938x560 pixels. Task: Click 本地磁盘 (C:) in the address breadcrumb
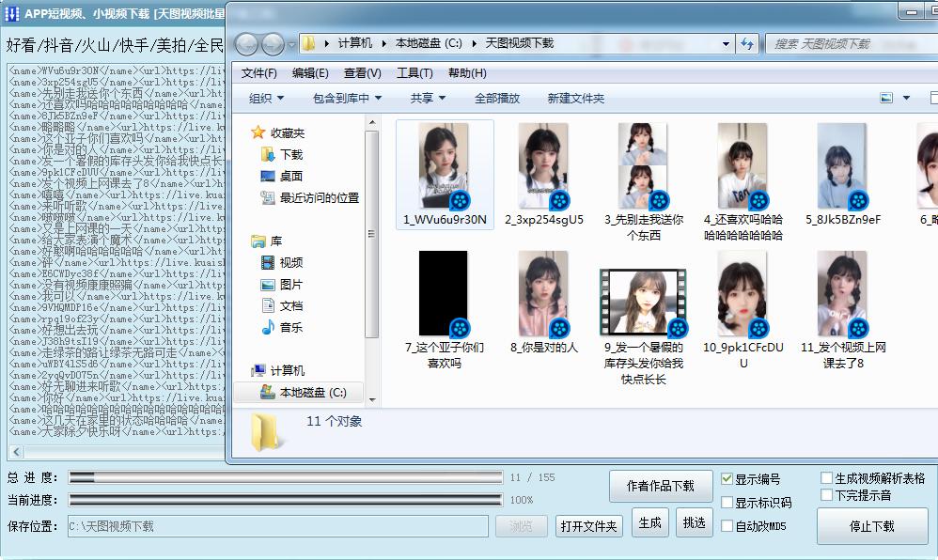point(429,43)
